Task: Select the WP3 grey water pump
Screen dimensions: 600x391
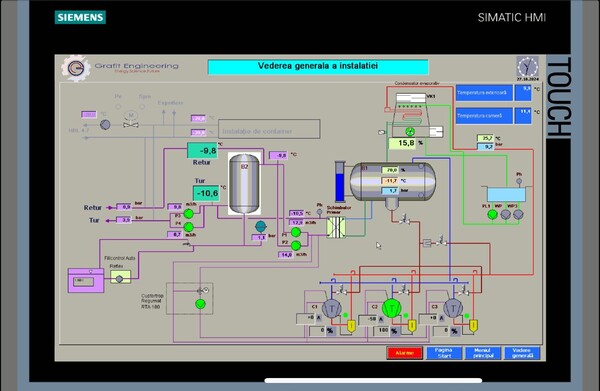Action: click(518, 215)
